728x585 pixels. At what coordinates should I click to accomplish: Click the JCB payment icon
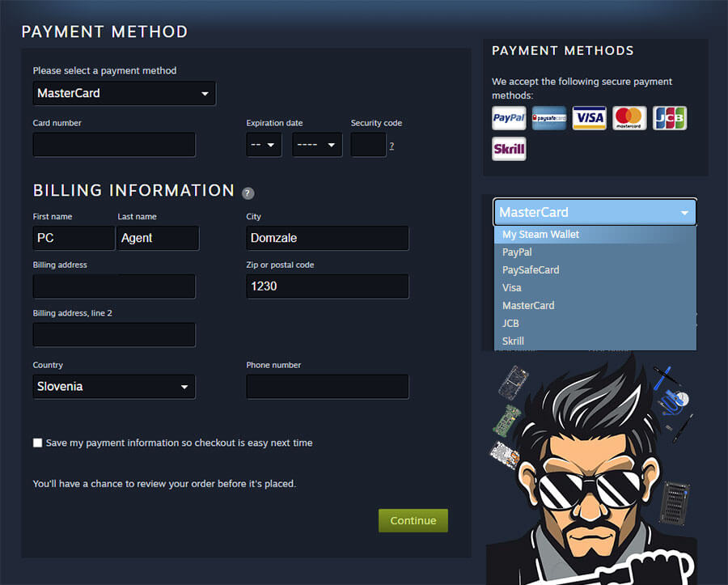670,117
